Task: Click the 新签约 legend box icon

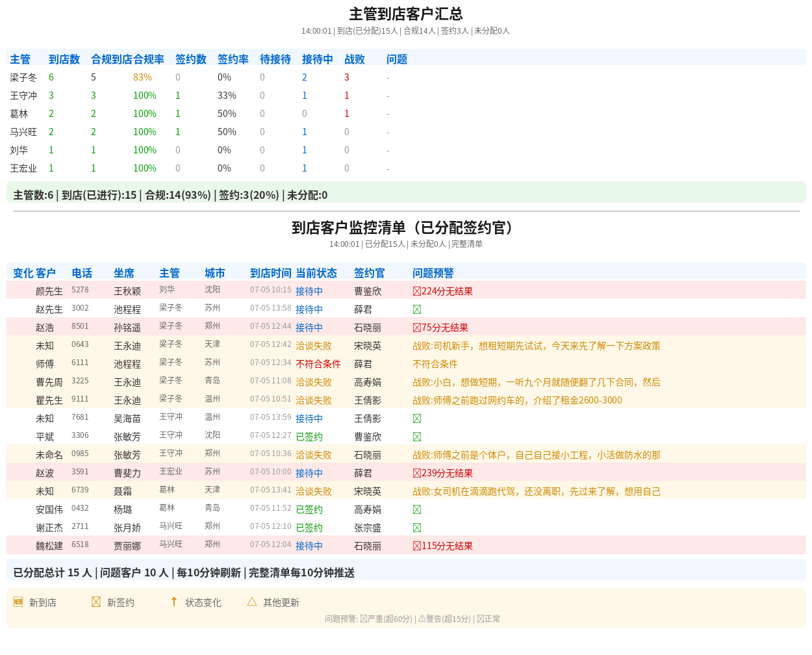Action: point(96,602)
